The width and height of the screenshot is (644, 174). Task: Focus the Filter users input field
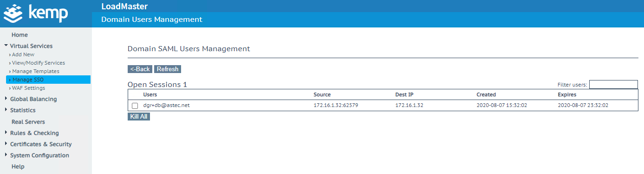613,84
